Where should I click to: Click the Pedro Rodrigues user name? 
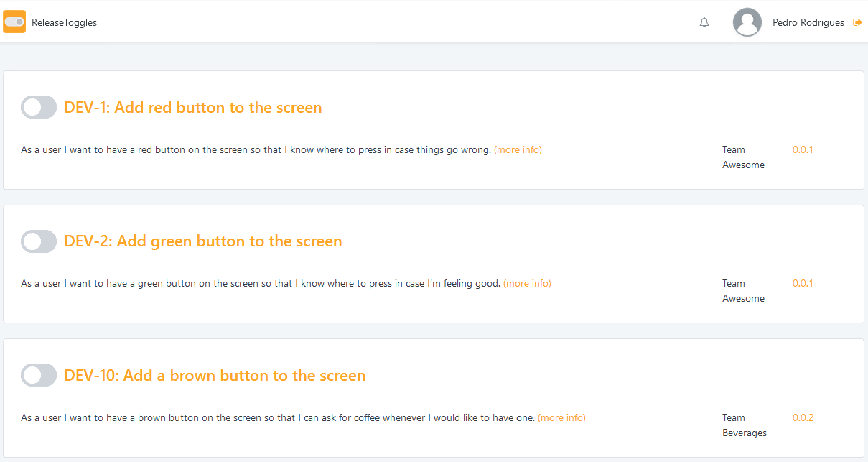click(x=808, y=23)
